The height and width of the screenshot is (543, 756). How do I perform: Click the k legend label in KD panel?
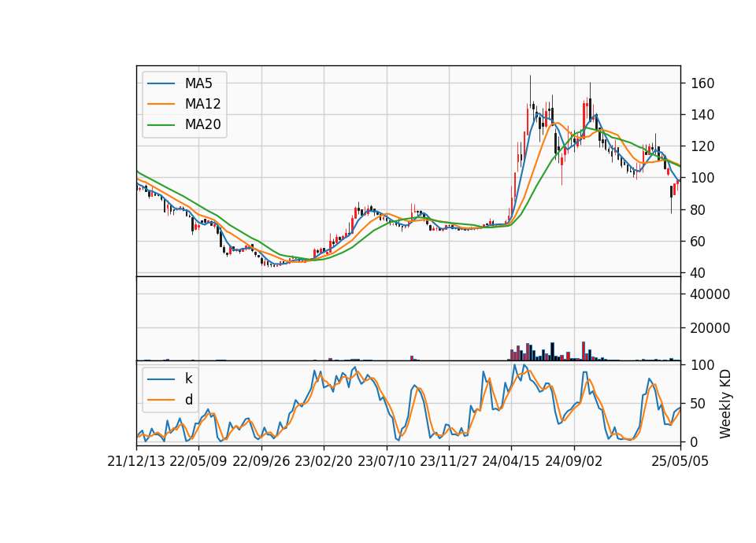coord(188,379)
